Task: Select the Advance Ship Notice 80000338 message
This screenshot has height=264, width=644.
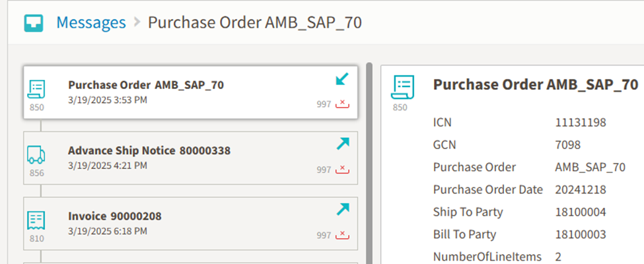Action: tap(191, 158)
